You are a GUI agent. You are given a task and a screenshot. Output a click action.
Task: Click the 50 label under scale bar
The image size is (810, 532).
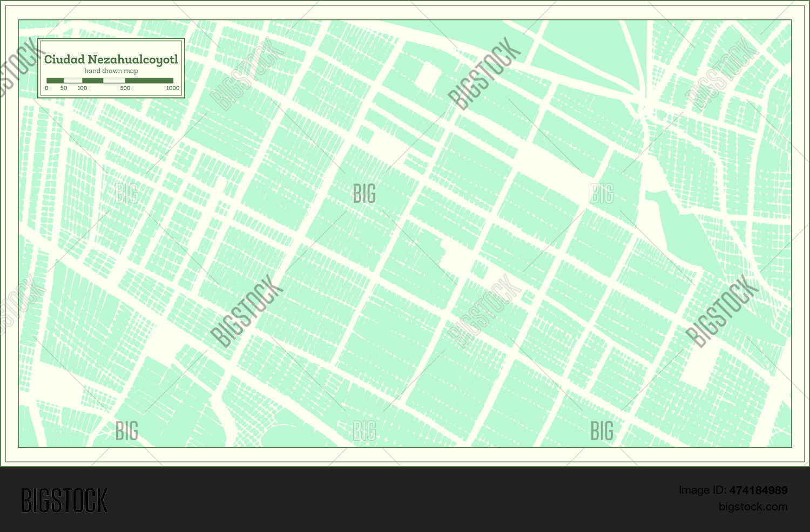64,88
